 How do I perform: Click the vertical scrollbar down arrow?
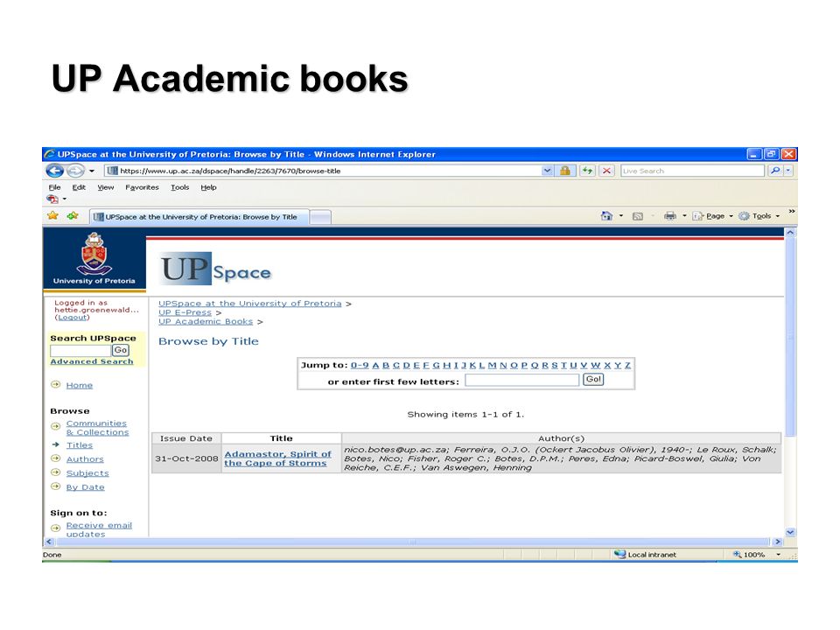click(790, 532)
